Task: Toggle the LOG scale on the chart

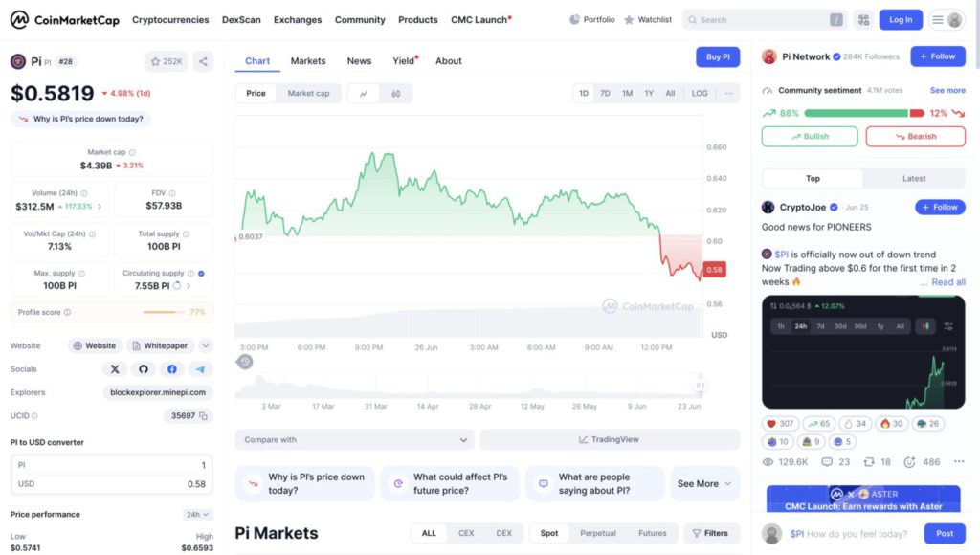Action: click(x=700, y=94)
